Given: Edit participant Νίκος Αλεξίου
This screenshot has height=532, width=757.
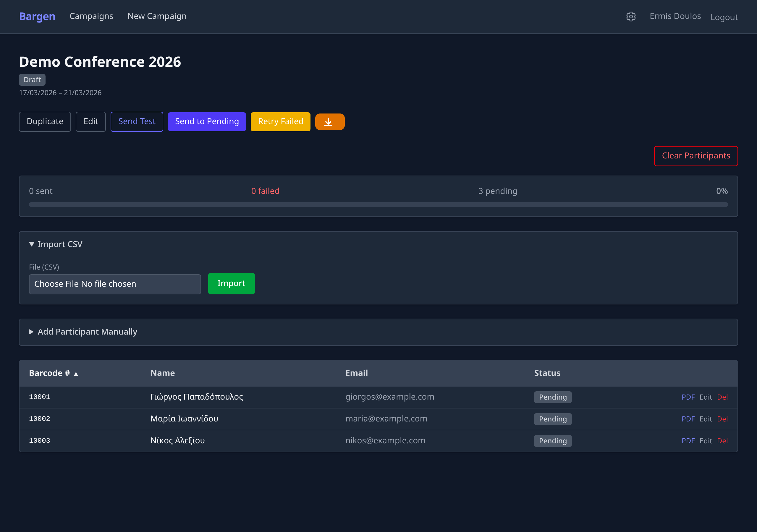Looking at the screenshot, I should tap(706, 441).
